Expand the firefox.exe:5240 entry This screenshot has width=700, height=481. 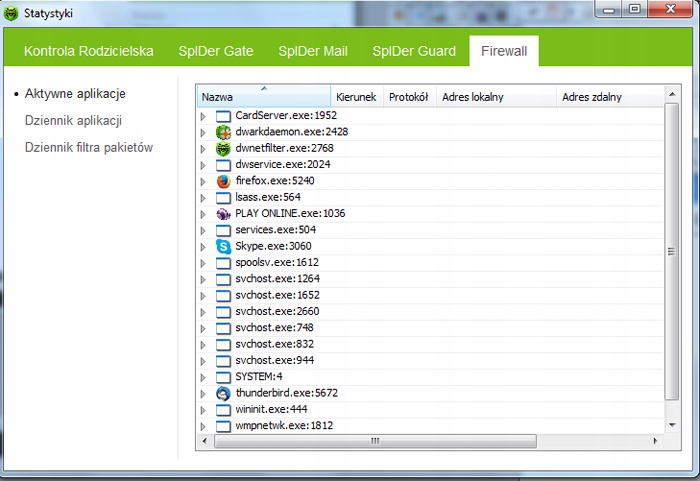(x=204, y=181)
